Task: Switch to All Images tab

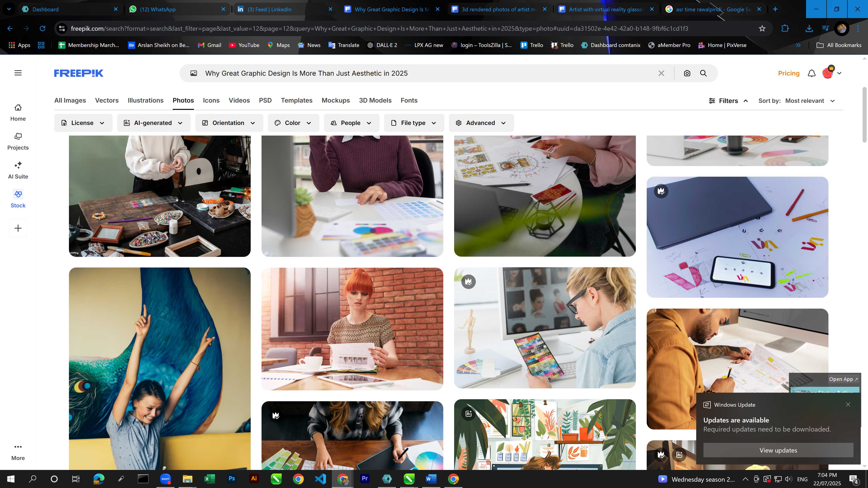Action: click(x=70, y=100)
